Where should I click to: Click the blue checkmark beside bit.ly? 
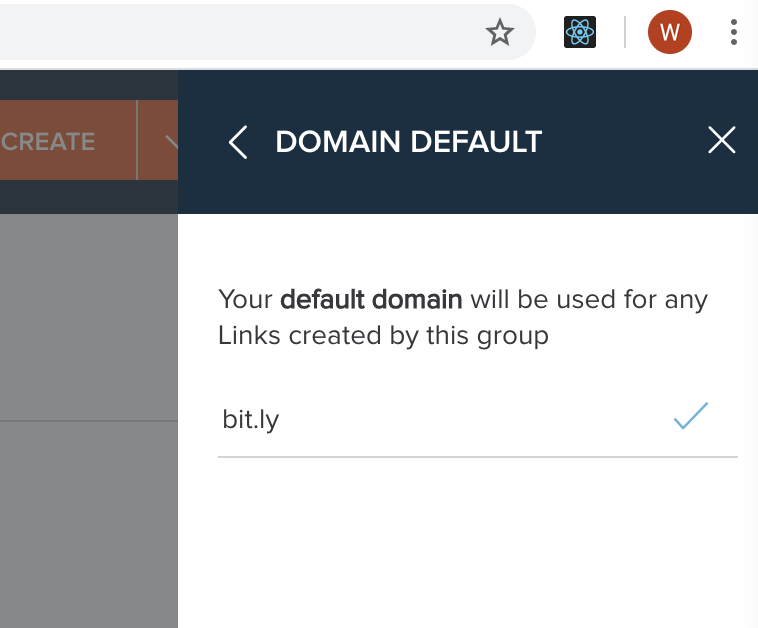tap(691, 416)
